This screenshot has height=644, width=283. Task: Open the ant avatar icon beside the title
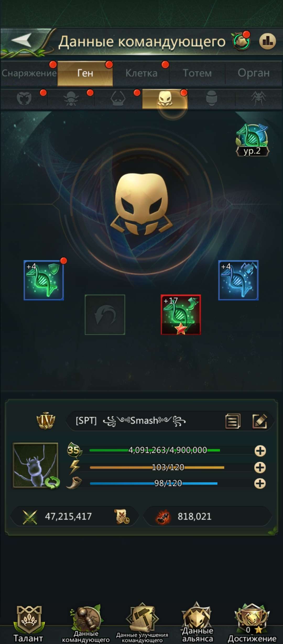[241, 41]
